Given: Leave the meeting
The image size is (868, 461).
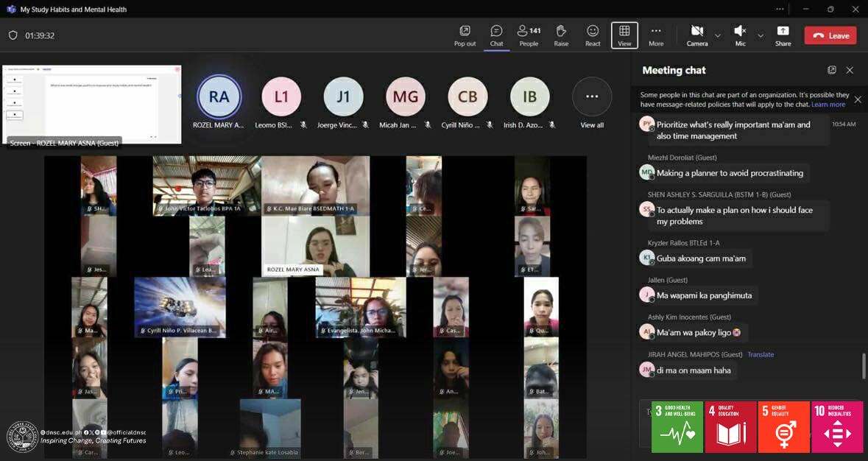Looking at the screenshot, I should coord(830,35).
